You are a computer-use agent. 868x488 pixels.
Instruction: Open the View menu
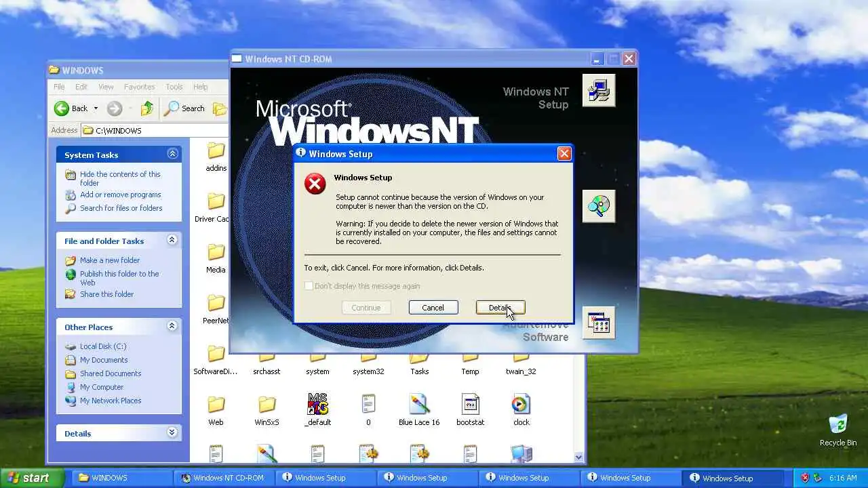pyautogui.click(x=106, y=87)
